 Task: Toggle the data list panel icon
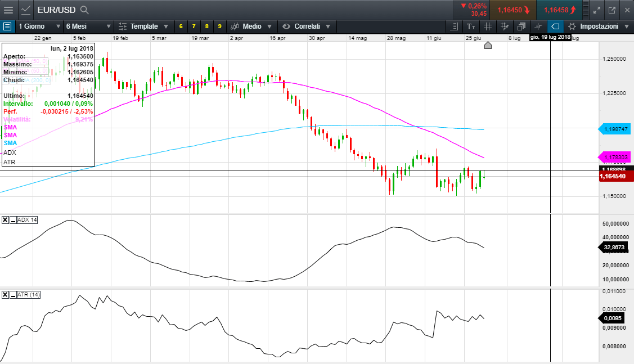coord(7,26)
